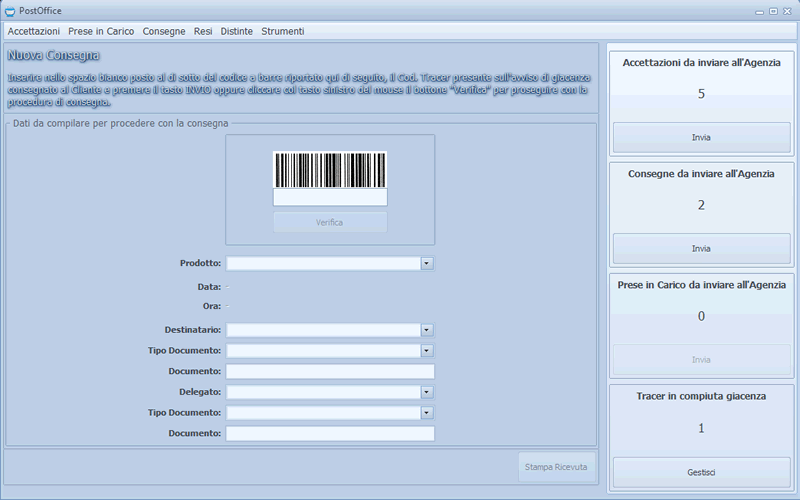Click the Data label

pyautogui.click(x=209, y=287)
